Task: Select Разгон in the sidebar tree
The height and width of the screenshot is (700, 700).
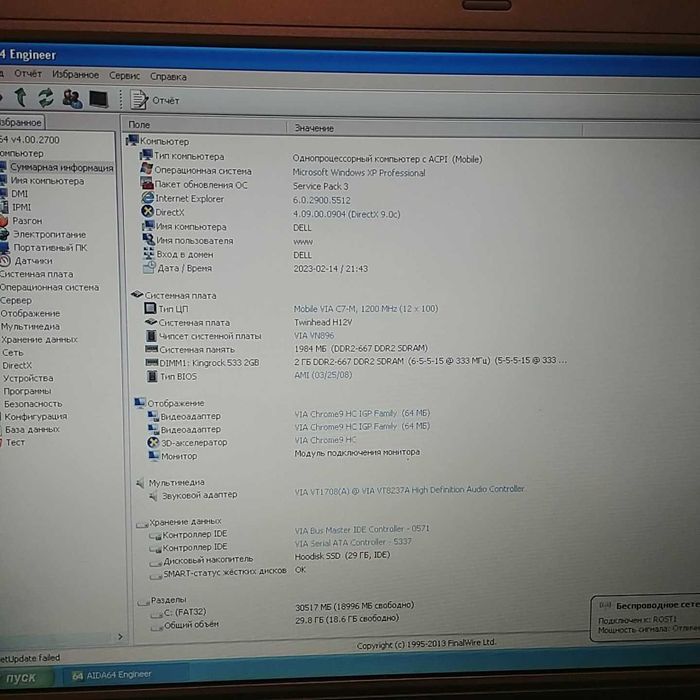Action: point(27,221)
